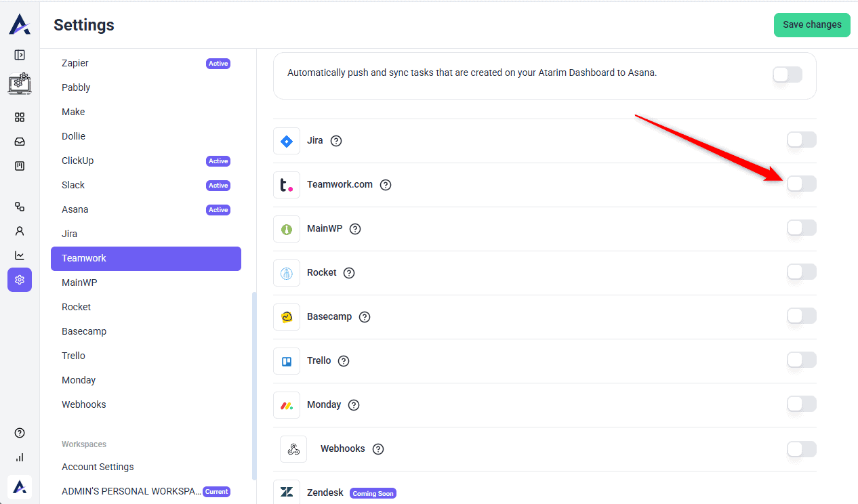Click the Zendesk Coming Soon badge
This screenshot has height=504, width=858.
pyautogui.click(x=373, y=493)
